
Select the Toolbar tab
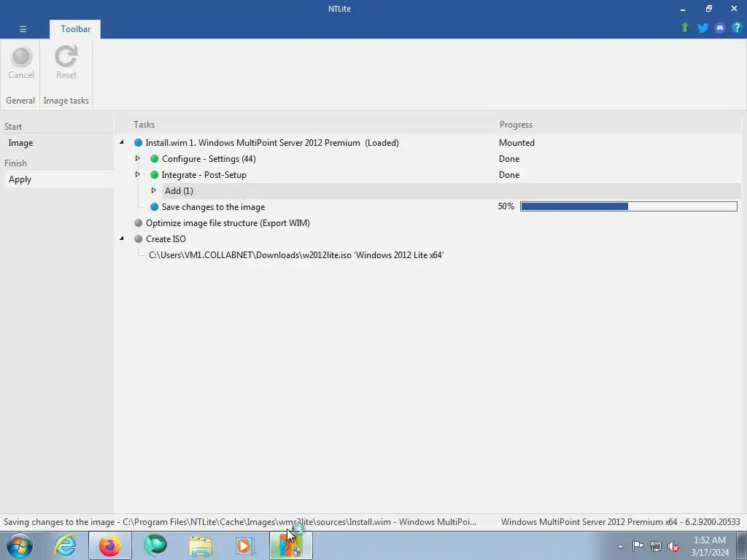coord(75,29)
